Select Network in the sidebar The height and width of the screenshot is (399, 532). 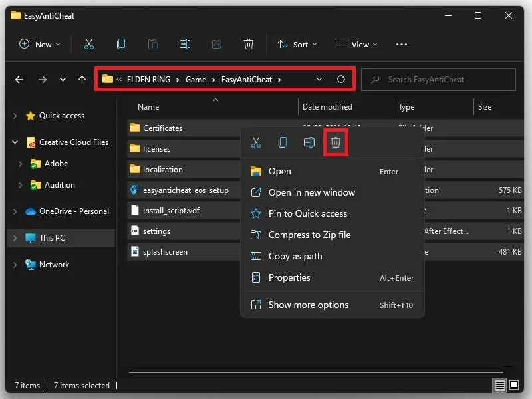54,265
